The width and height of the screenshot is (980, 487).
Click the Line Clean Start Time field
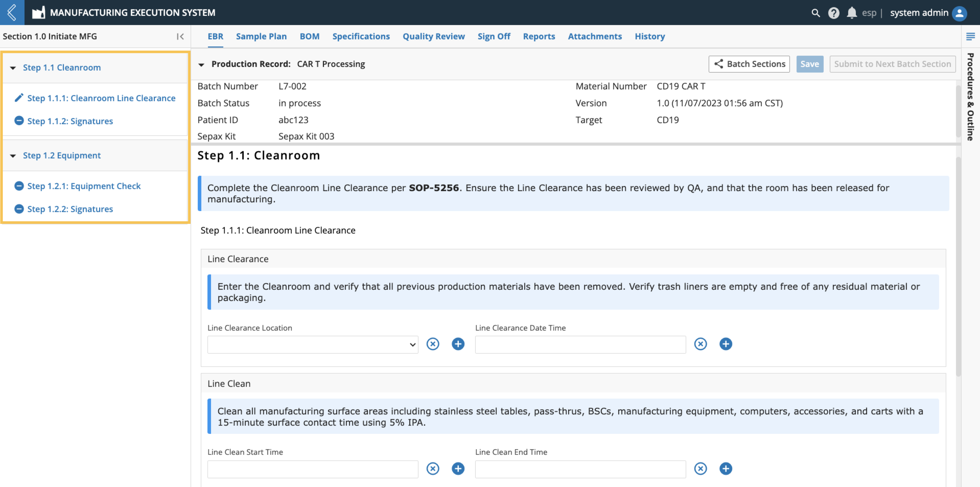coord(313,470)
